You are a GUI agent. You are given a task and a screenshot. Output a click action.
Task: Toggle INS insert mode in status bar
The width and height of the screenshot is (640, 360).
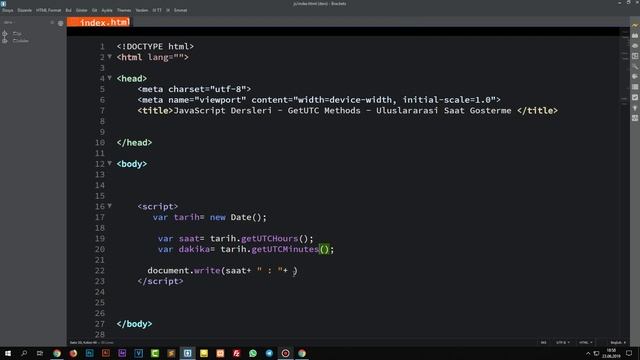click(543, 342)
